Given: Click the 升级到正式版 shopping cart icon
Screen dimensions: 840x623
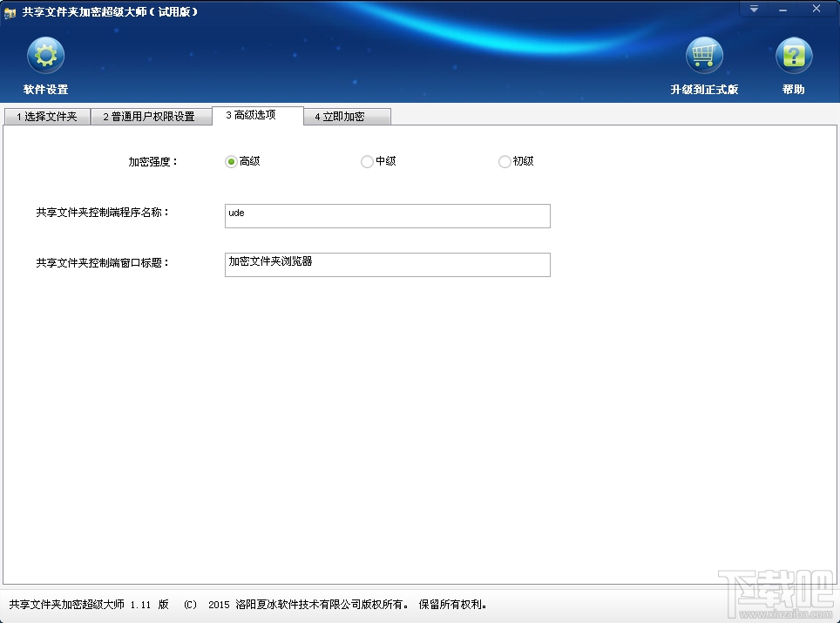Looking at the screenshot, I should click(704, 55).
